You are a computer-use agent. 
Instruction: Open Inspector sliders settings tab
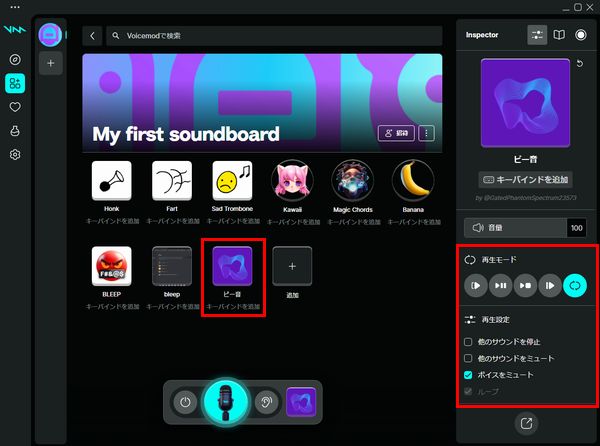[537, 35]
